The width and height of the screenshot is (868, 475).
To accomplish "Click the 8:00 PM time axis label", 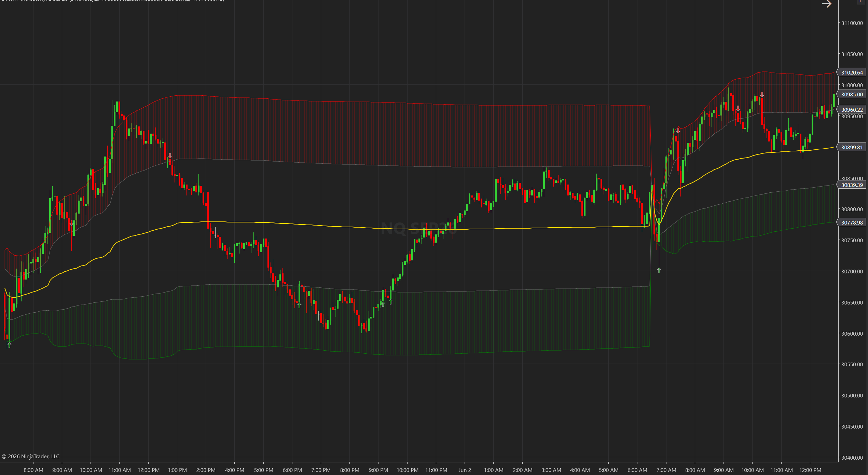I will (x=349, y=470).
